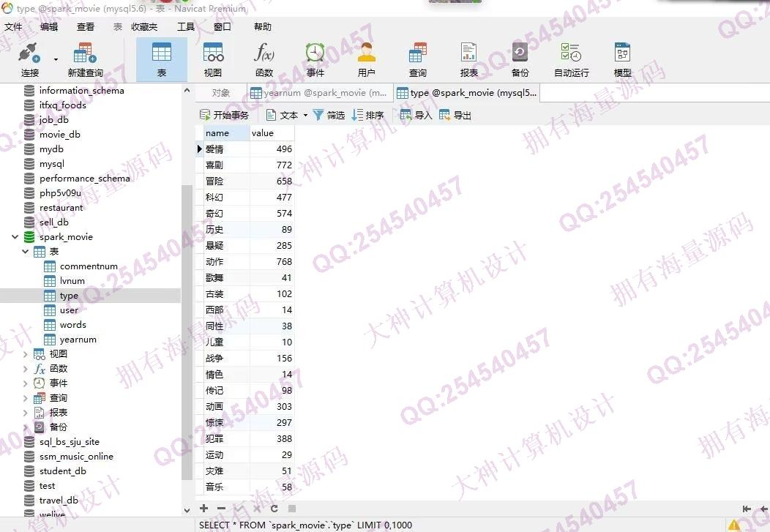Click the Connection (连接) toolbar icon
770x532 pixels.
pos(29,60)
